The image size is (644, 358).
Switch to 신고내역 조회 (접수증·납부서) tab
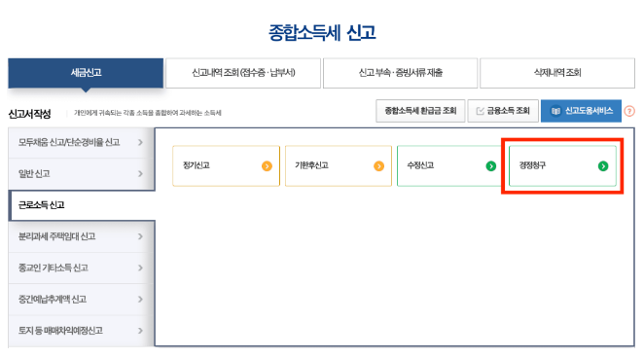tap(243, 73)
